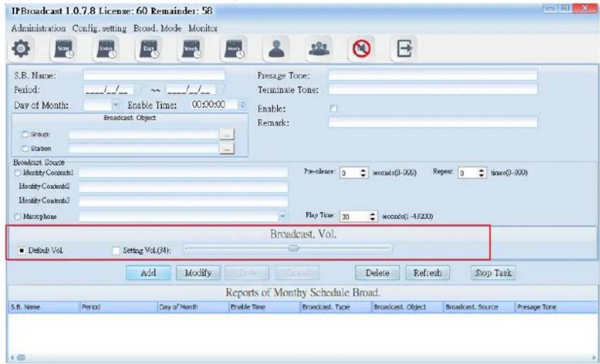The height and width of the screenshot is (364, 600).
Task: Click the Enable Time 00:00:00 field
Action: [x=215, y=105]
